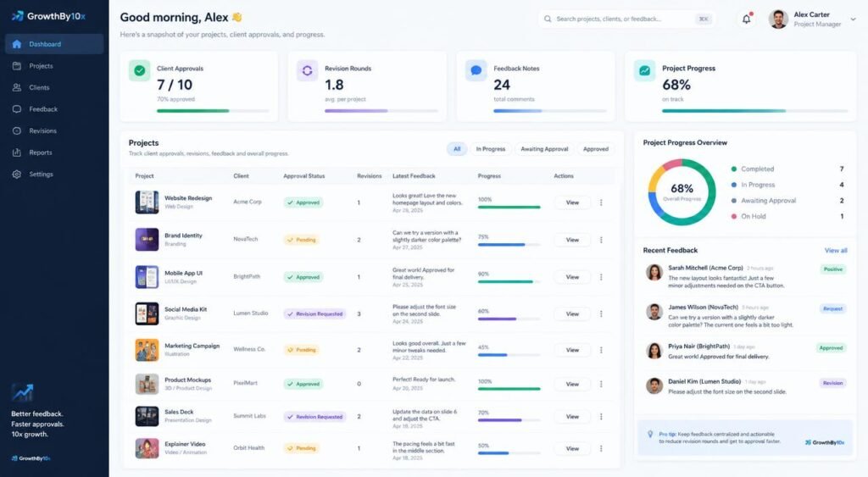Click the Project Progress chart icon
The height and width of the screenshot is (477, 868).
644,70
